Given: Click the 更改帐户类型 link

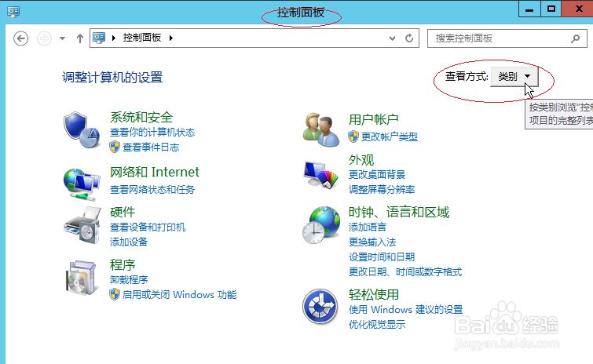Looking at the screenshot, I should pos(390,136).
